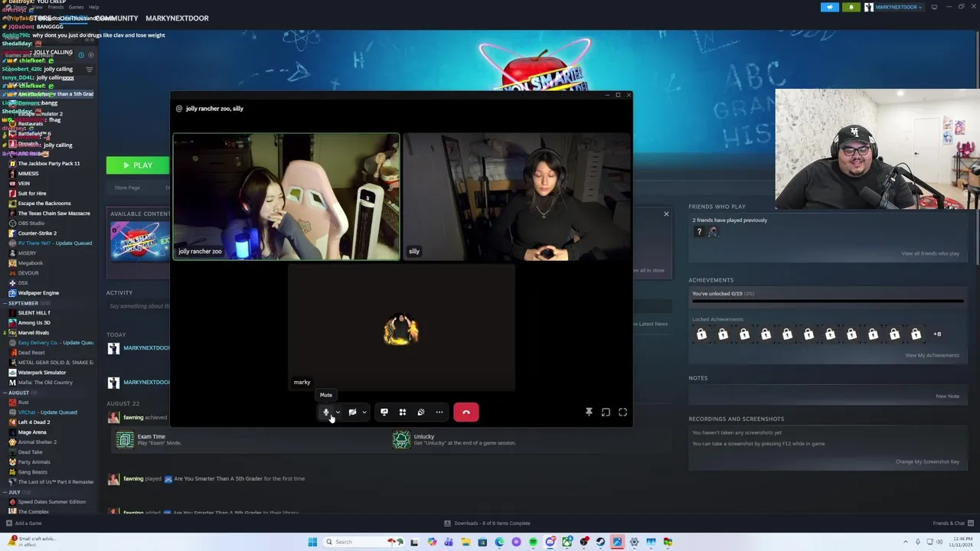Screen dimensions: 980x551
Task: Select Counter-Strike 2 in library list
Action: (x=37, y=233)
